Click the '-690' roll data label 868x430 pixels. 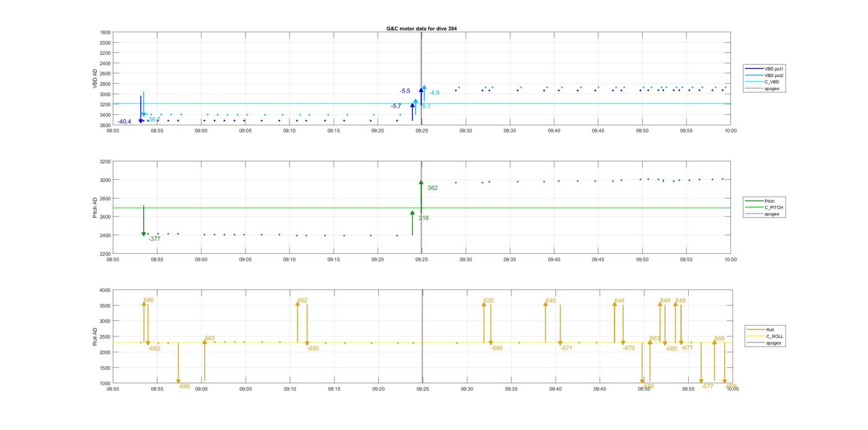point(184,387)
